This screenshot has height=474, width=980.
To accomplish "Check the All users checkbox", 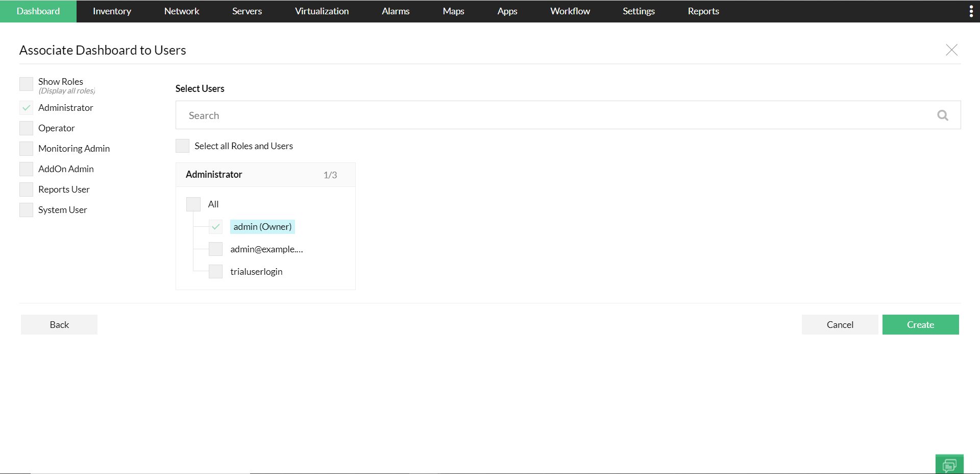I will (x=193, y=204).
